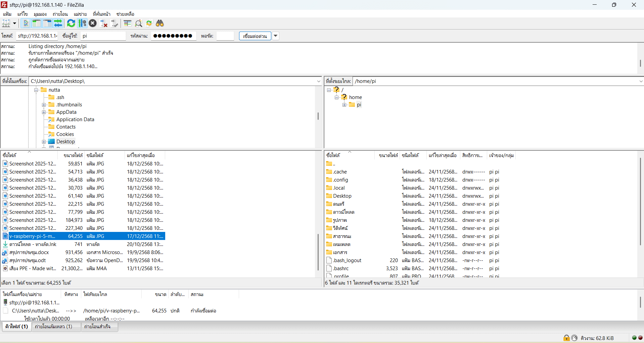Select the .ssh folder in local tree
Viewport: 644px width, 343px height.
coord(60,97)
